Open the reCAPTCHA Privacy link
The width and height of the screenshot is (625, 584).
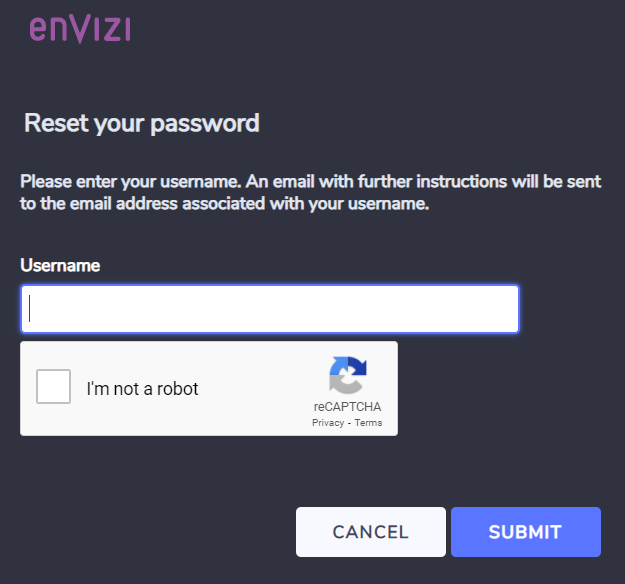click(328, 423)
